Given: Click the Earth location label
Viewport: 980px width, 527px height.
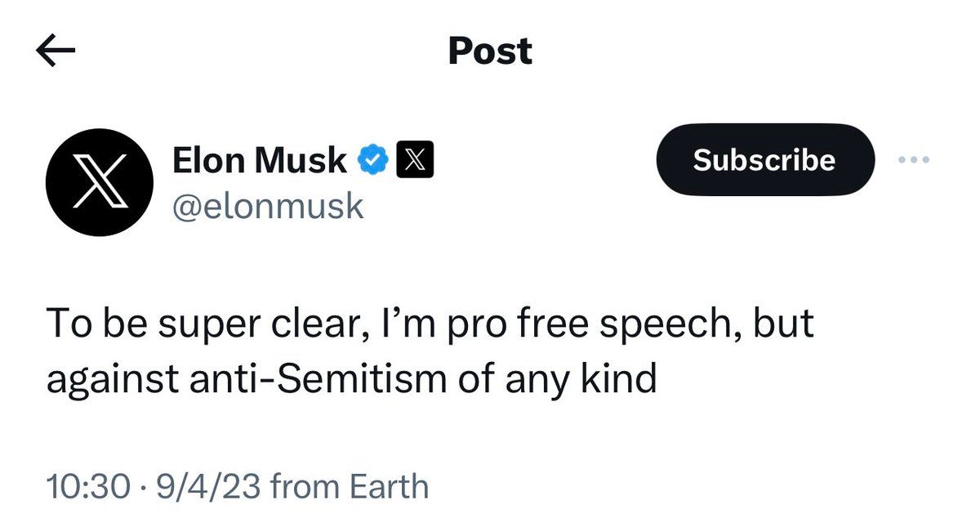Looking at the screenshot, I should (389, 487).
